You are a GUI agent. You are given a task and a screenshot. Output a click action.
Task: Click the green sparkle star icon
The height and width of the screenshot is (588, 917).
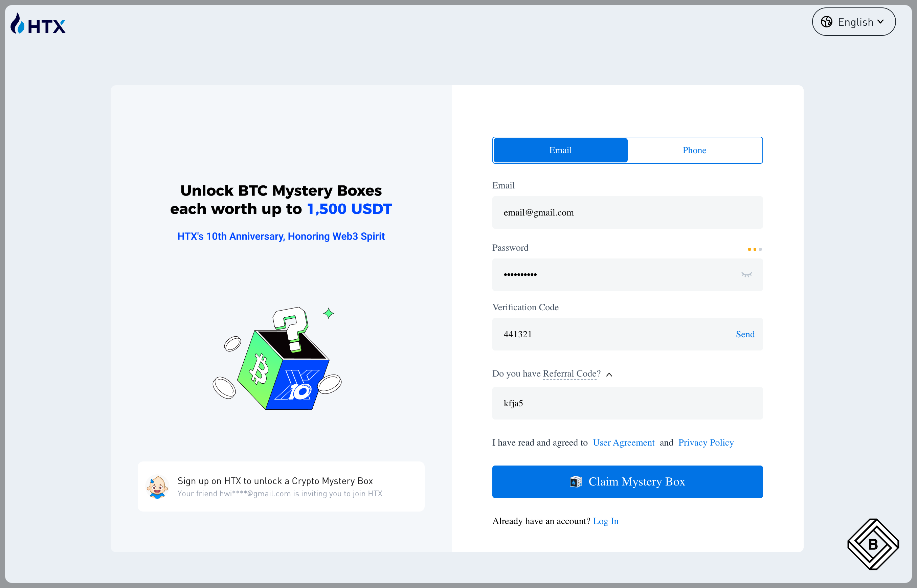click(328, 314)
